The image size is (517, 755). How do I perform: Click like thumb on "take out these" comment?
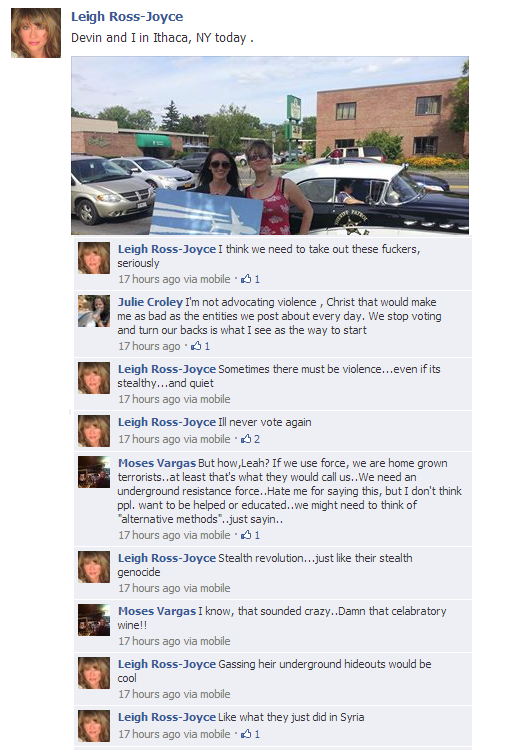pos(246,279)
